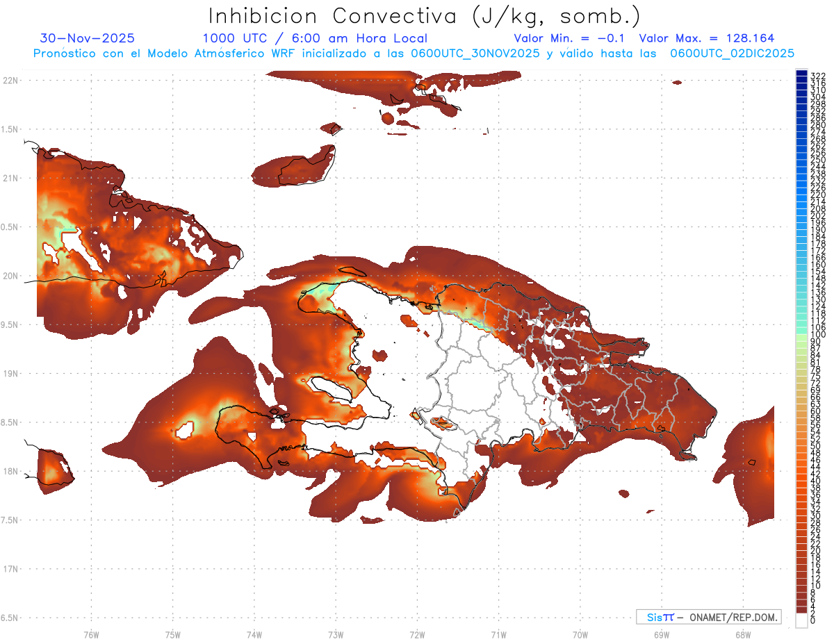Image resolution: width=834 pixels, height=644 pixels.
Task: Select the 30-Nov-2025 date text
Action: coord(88,38)
